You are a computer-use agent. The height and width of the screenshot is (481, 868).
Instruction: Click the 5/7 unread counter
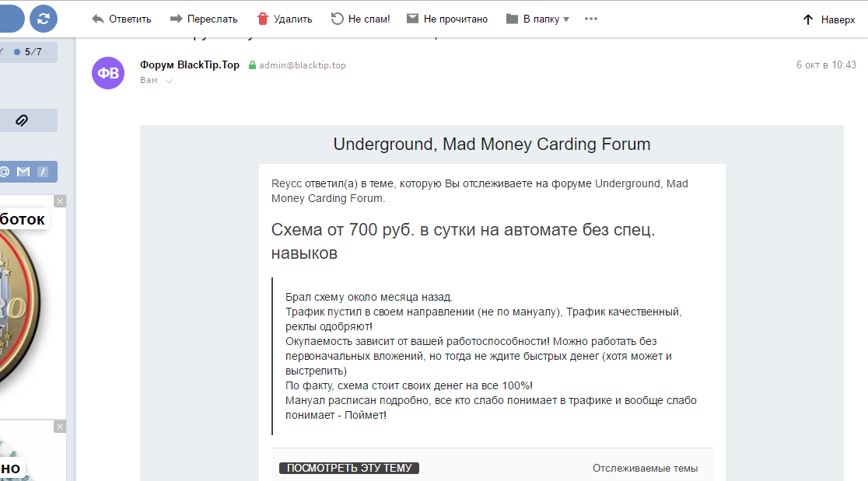[x=28, y=52]
